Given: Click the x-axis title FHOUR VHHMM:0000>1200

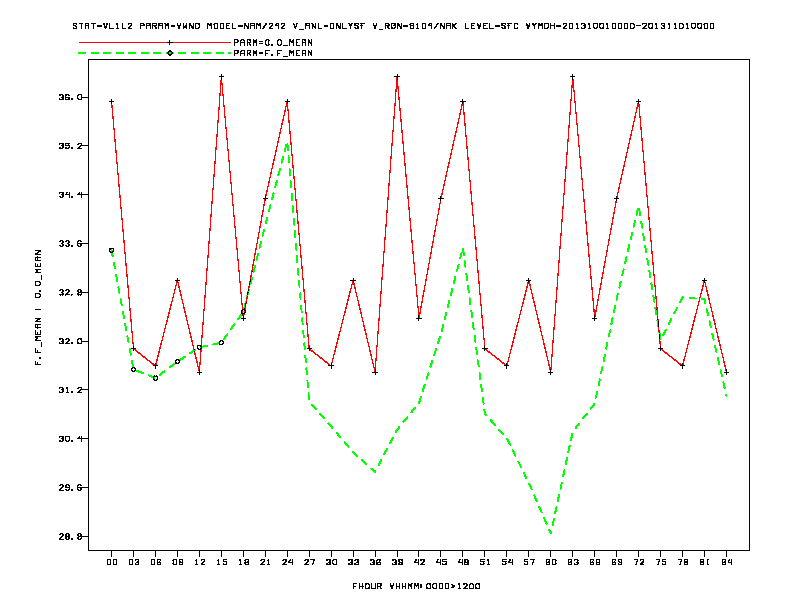Looking at the screenshot, I should (416, 586).
